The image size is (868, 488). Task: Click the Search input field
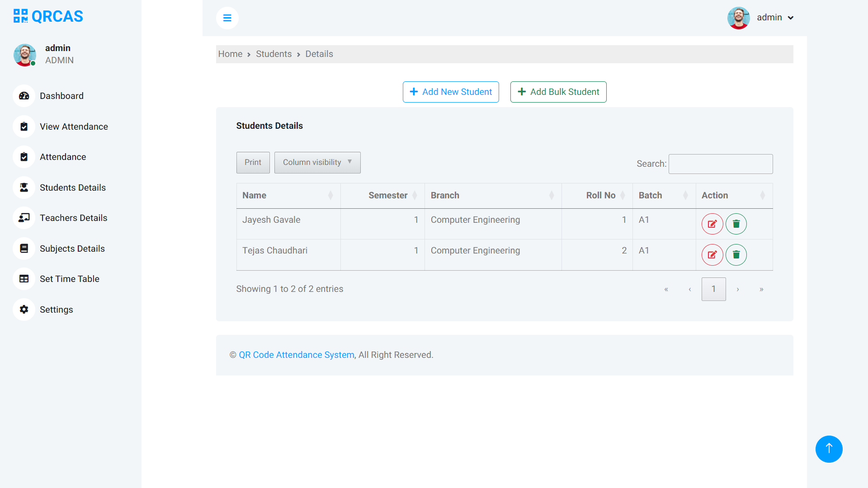(720, 164)
